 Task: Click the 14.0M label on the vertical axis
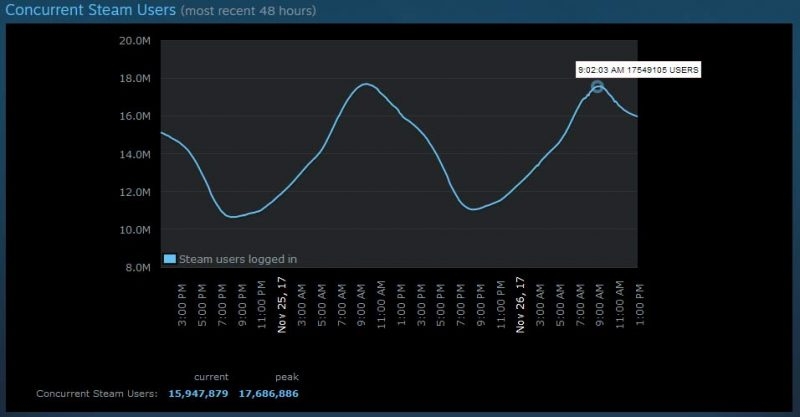[x=135, y=155]
